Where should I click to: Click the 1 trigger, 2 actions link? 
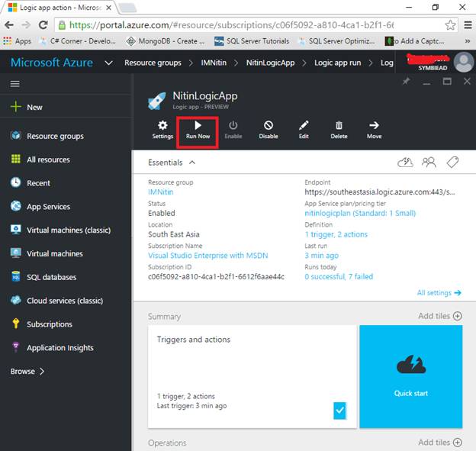(x=336, y=234)
